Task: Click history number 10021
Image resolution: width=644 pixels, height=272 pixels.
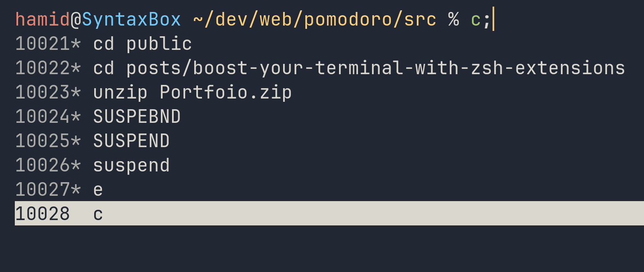Action: point(42,44)
